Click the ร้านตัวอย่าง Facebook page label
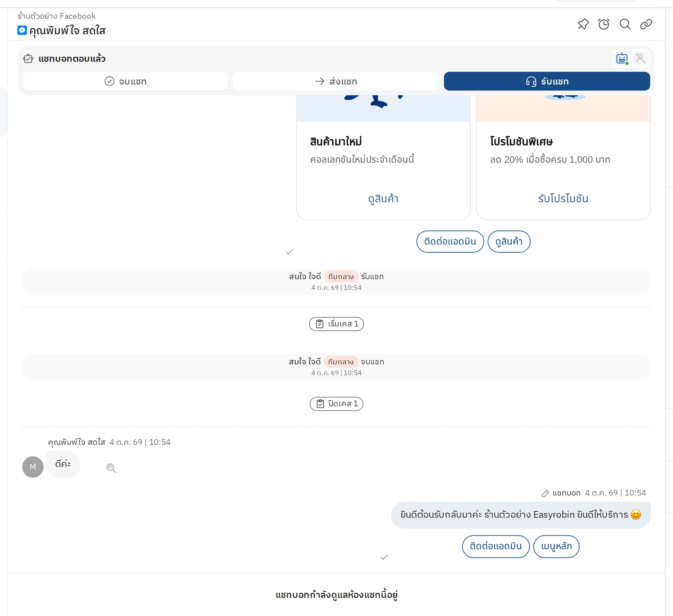Image resolution: width=673 pixels, height=616 pixels. coord(57,16)
